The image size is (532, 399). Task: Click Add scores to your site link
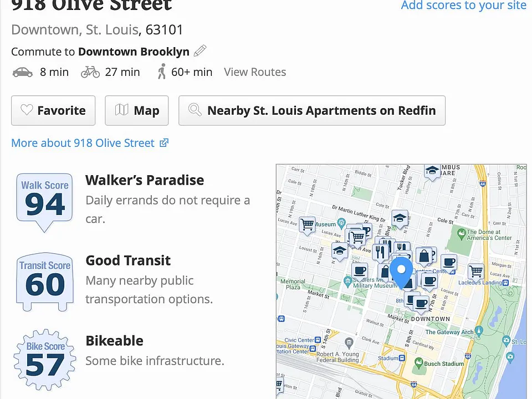(463, 5)
